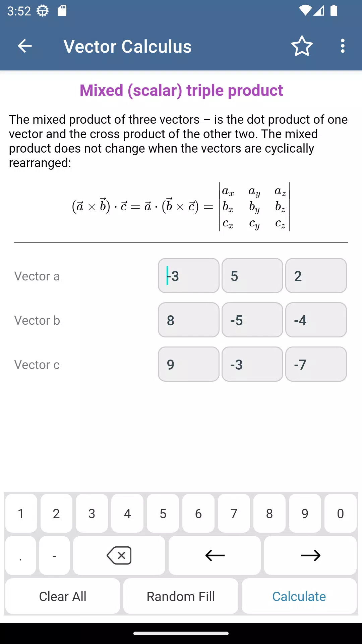
Task: Mark page as favorite with star icon
Action: coord(302,46)
